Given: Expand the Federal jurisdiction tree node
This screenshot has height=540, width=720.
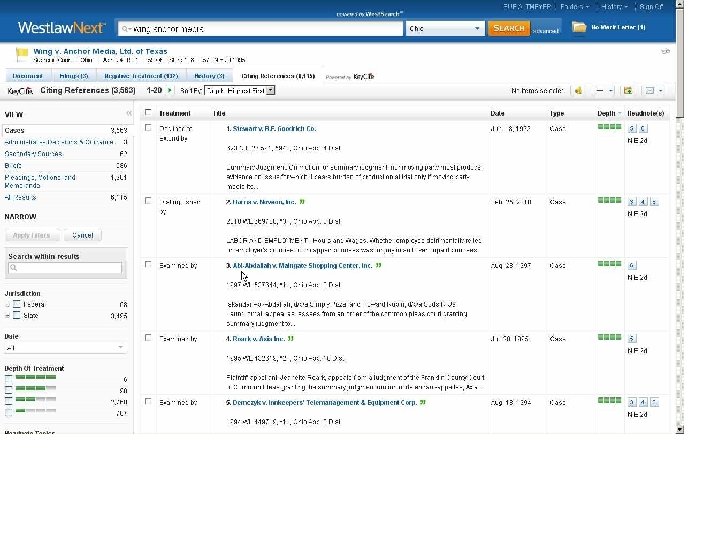Looking at the screenshot, I should (7, 304).
